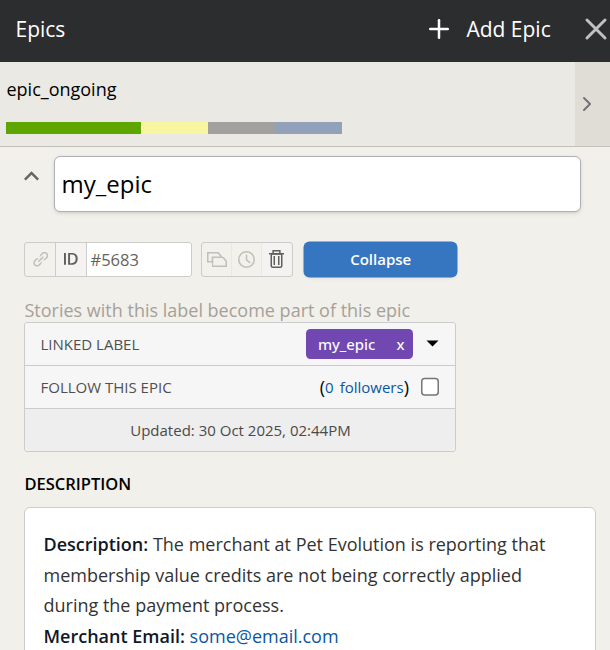This screenshot has height=650, width=610.
Task: Toggle the Follow This Epic checkbox
Action: click(430, 388)
